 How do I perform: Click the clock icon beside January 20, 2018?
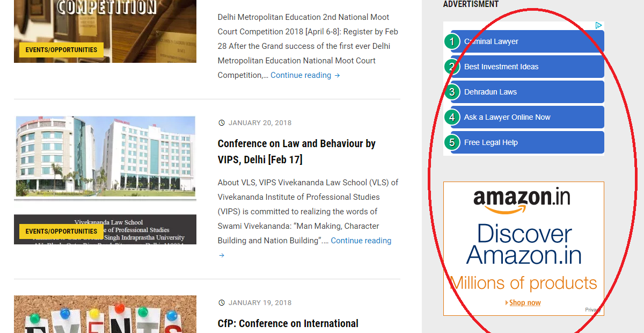coord(222,123)
